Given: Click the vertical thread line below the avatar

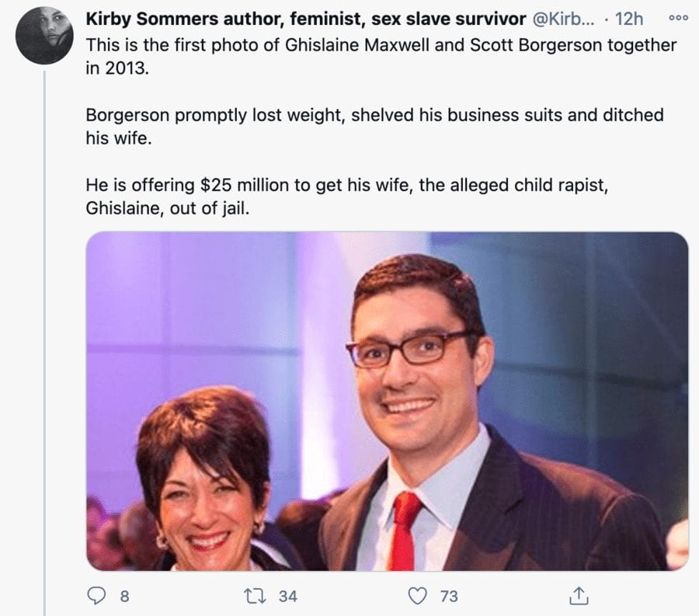Looking at the screenshot, I should point(44,311).
